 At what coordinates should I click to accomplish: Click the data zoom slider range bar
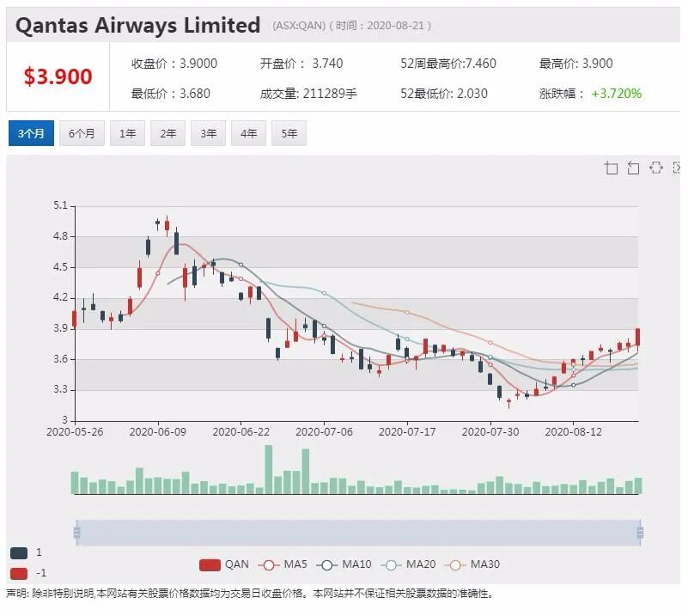tap(358, 533)
